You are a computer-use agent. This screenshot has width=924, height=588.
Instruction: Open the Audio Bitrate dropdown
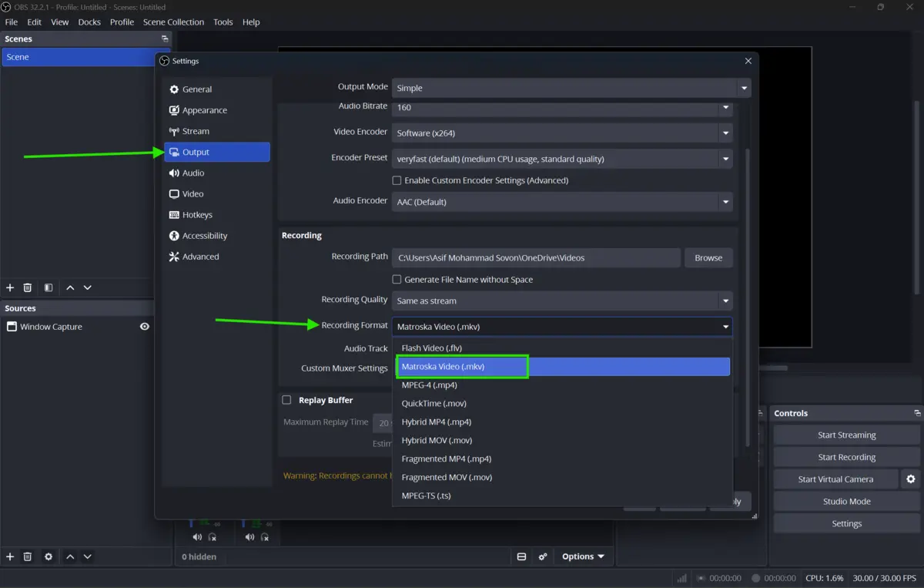[562, 107]
